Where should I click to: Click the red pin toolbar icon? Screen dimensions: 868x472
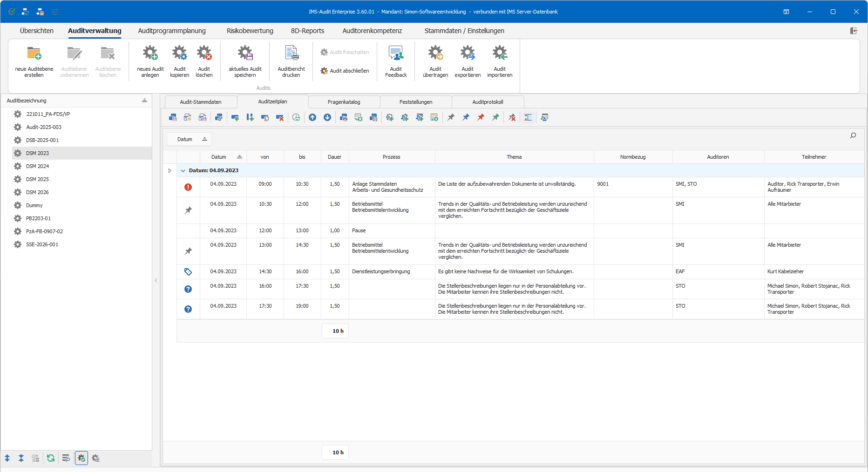(481, 117)
